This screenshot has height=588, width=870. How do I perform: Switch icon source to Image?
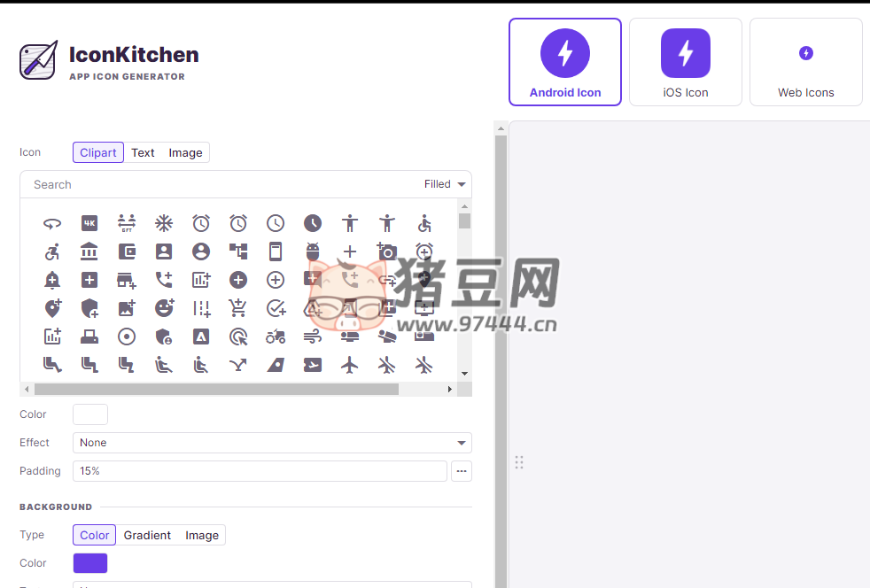pos(185,152)
